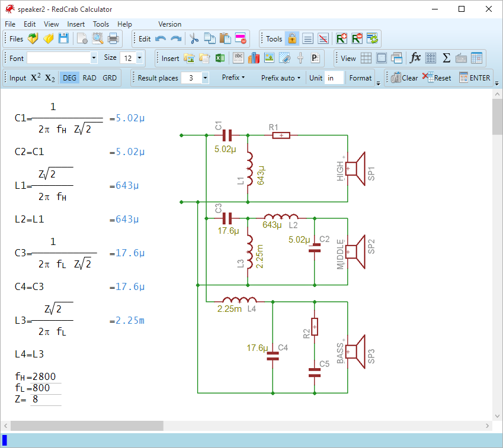This screenshot has height=448, width=503.
Task: Click the bar chart insert icon
Action: pyautogui.click(x=254, y=58)
